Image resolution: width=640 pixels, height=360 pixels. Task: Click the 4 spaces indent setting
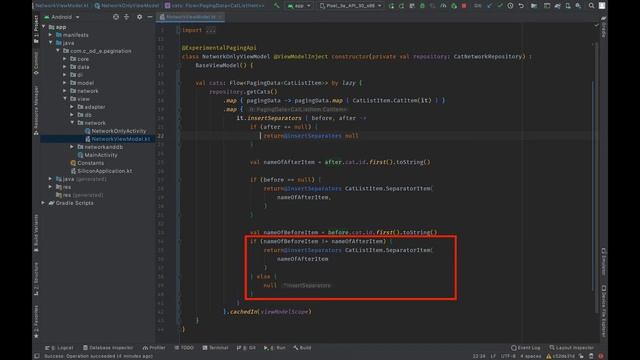530,356
